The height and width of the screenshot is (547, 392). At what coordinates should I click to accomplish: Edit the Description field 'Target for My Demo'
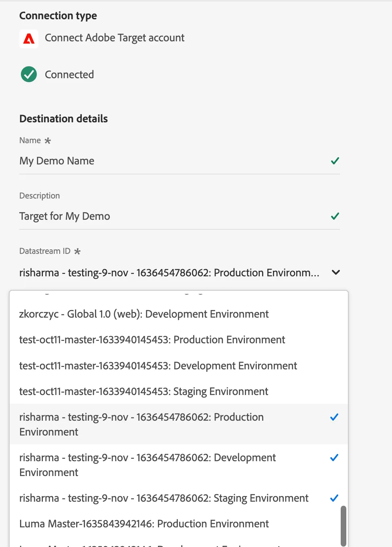pyautogui.click(x=180, y=216)
